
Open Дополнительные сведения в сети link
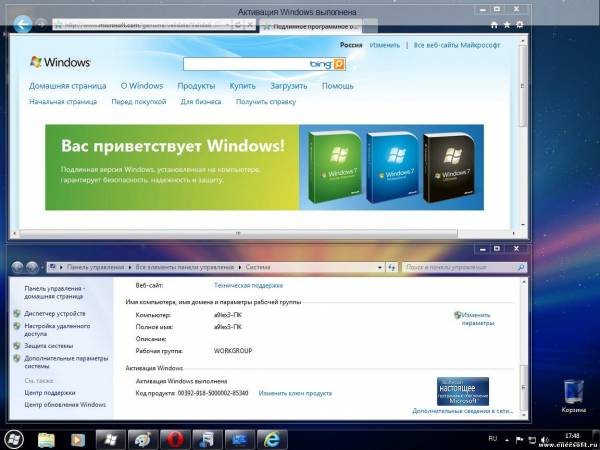pos(463,411)
